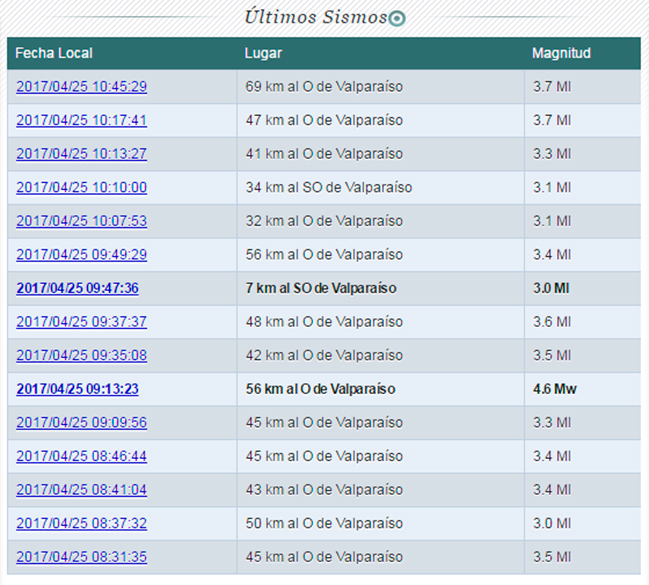
Task: Click the Lugar column header
Action: tap(263, 53)
